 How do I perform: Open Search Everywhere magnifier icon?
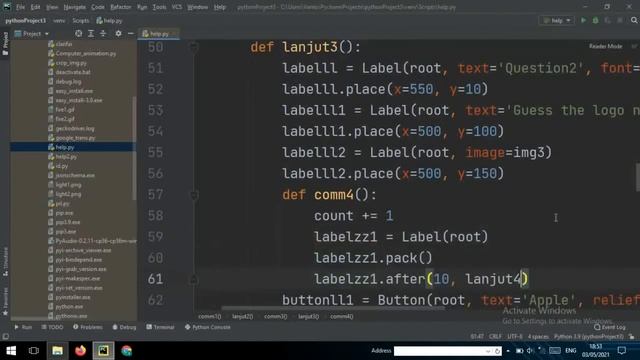click(x=634, y=20)
